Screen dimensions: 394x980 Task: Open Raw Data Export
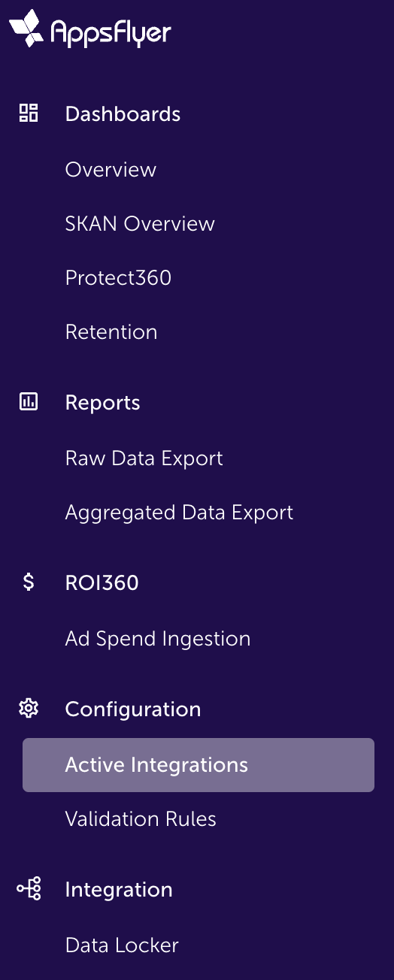click(144, 458)
